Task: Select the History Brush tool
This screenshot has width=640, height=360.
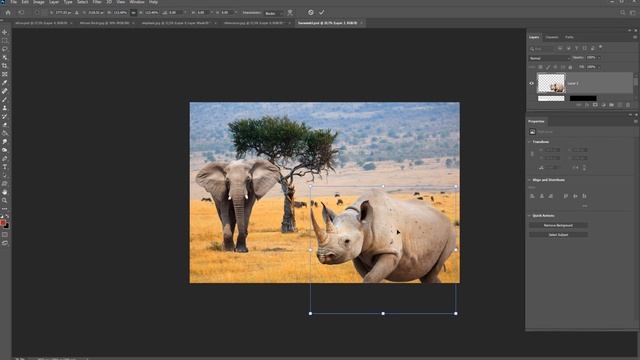Action: click(x=4, y=116)
